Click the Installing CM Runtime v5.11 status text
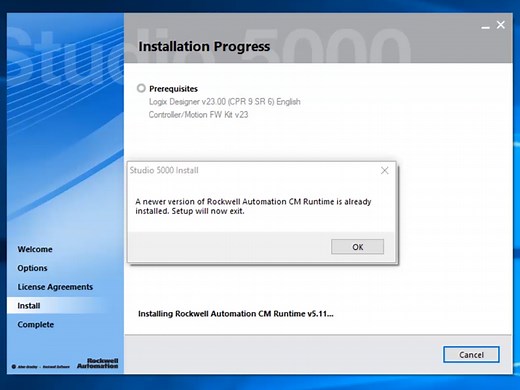The image size is (520, 390). (236, 314)
